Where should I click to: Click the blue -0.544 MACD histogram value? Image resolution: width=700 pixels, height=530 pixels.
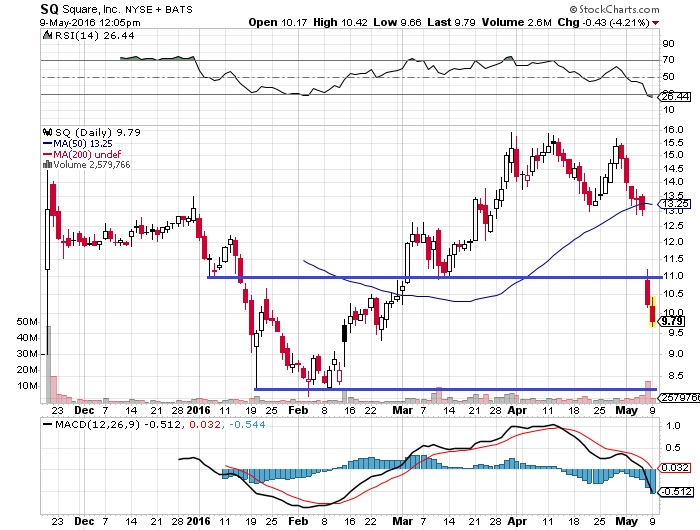coord(247,425)
